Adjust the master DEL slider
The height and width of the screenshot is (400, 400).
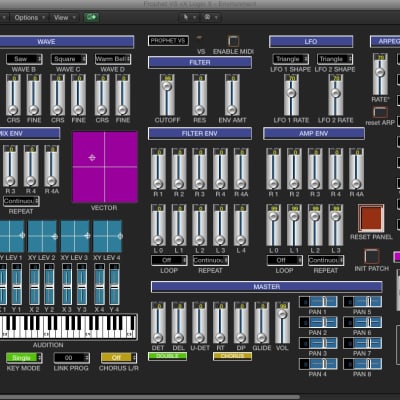tap(179, 323)
